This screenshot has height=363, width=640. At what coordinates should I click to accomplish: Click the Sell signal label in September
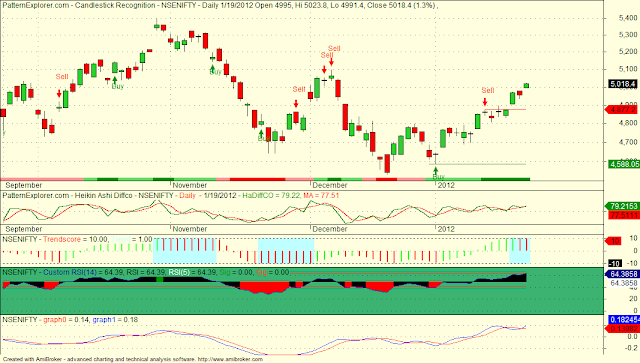tap(62, 76)
